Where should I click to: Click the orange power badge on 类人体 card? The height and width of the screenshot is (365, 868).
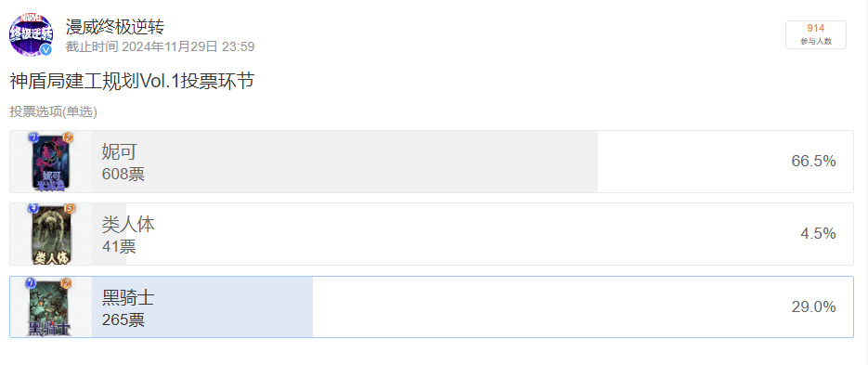pos(70,209)
